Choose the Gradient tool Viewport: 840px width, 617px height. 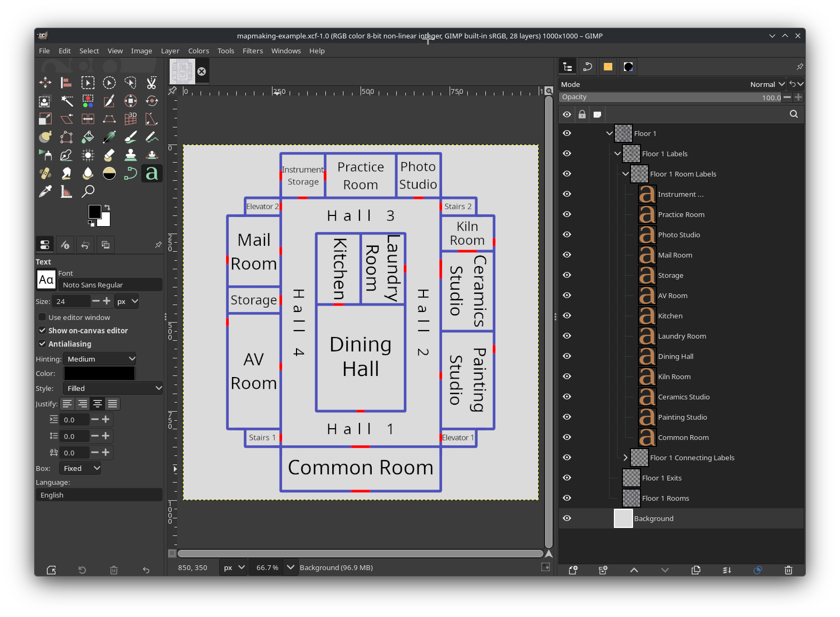[x=109, y=137]
